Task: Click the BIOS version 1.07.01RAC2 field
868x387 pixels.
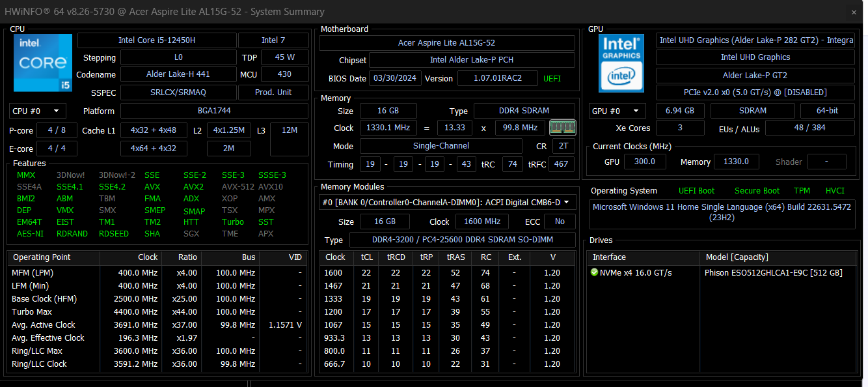Action: (498, 78)
